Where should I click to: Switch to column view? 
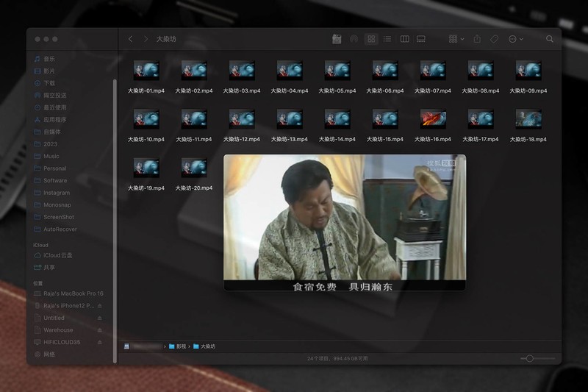pyautogui.click(x=404, y=39)
